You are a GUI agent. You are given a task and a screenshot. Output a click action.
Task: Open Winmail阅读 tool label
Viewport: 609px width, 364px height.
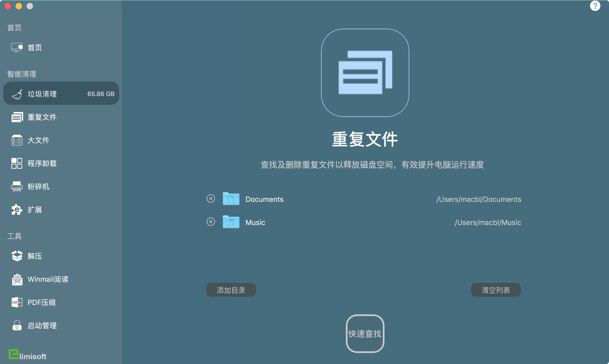click(48, 279)
